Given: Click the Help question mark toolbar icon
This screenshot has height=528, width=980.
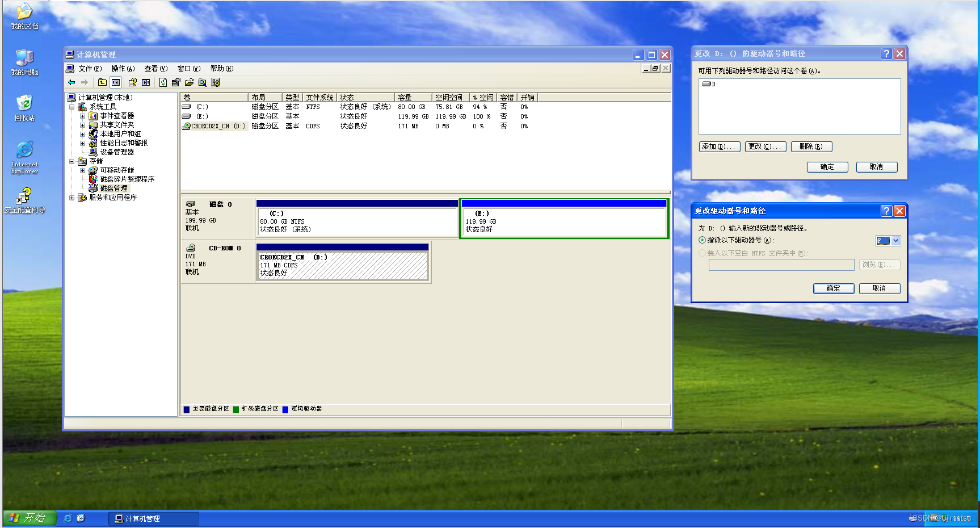Looking at the screenshot, I should tap(133, 82).
